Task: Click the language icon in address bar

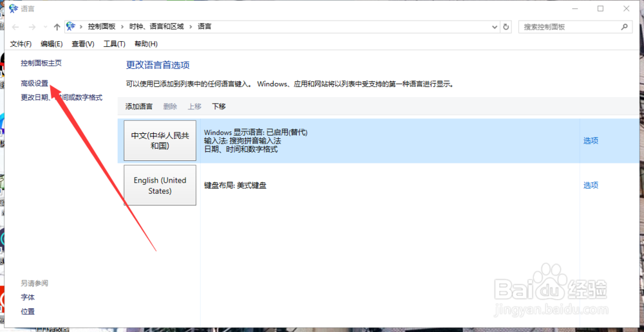Action: tap(71, 26)
